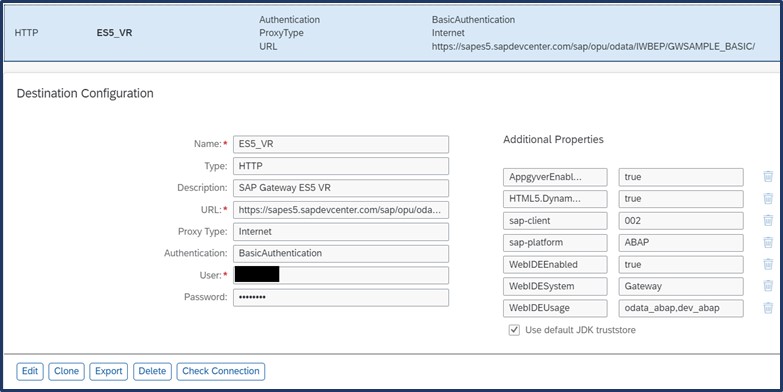The height and width of the screenshot is (392, 783).
Task: Click the sap-platform property key field
Action: coord(555,243)
